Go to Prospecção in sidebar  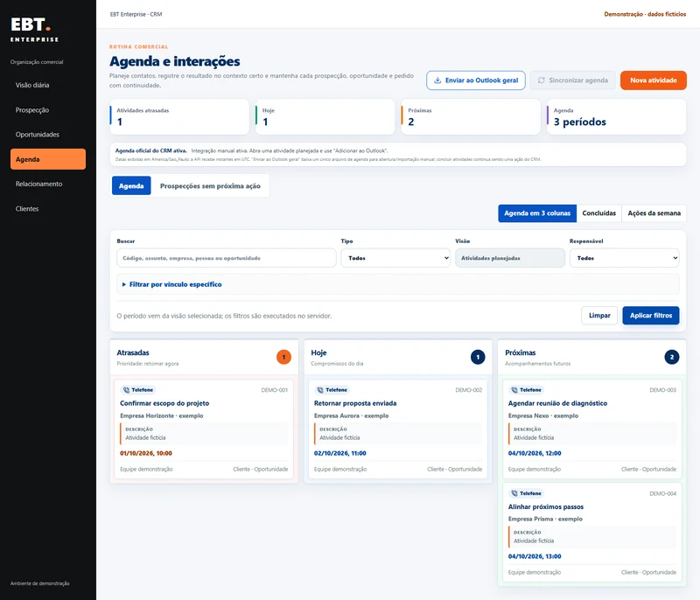48,109
